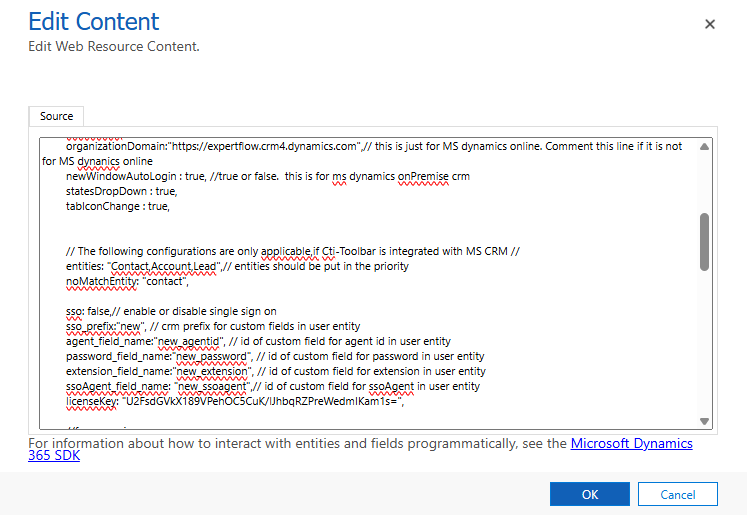Screen dimensions: 747x515
Task: Switch to the Source tab
Action: click(x=56, y=116)
